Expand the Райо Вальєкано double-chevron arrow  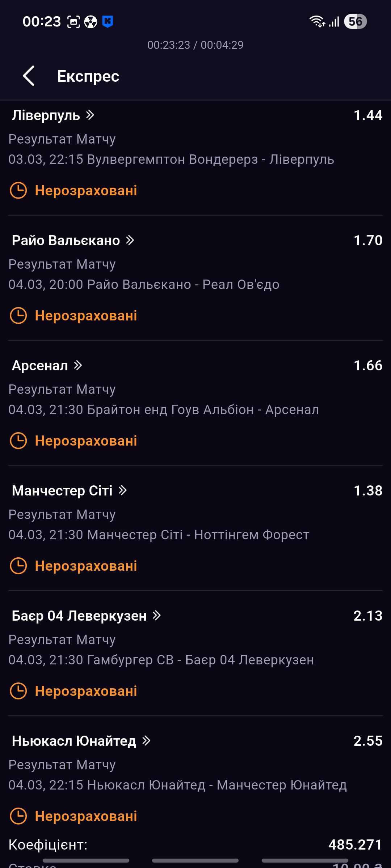pyautogui.click(x=130, y=241)
